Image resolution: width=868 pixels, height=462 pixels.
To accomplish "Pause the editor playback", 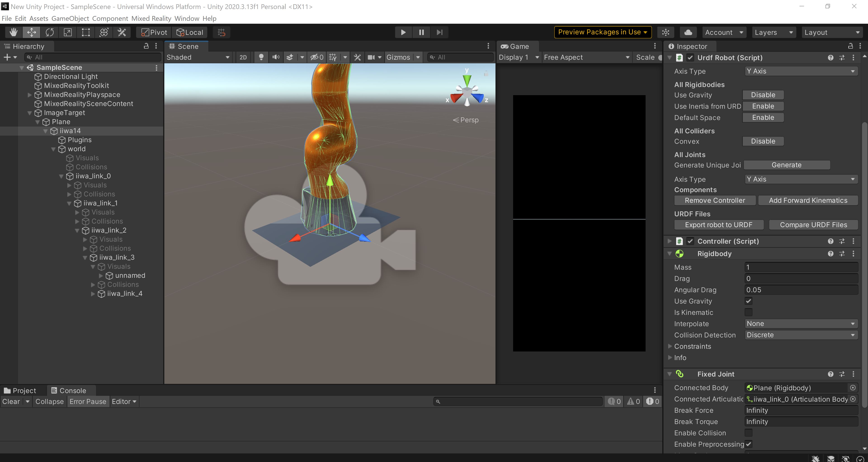I will click(421, 32).
